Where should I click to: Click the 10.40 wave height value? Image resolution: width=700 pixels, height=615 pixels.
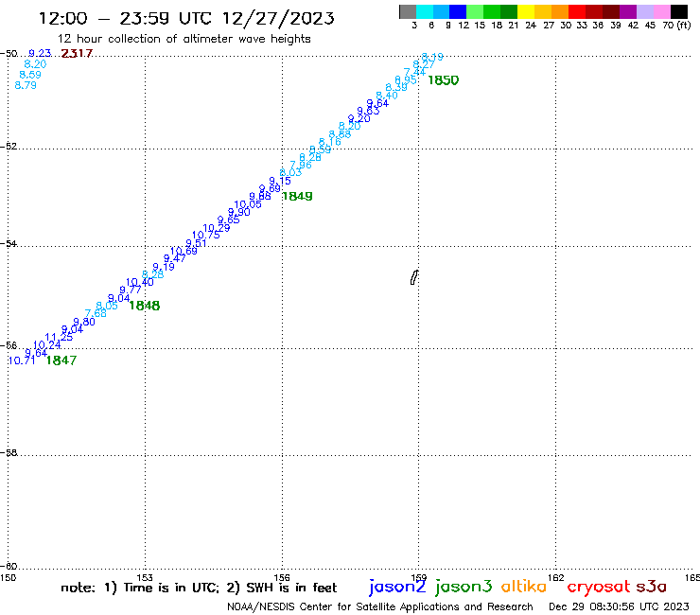click(140, 282)
